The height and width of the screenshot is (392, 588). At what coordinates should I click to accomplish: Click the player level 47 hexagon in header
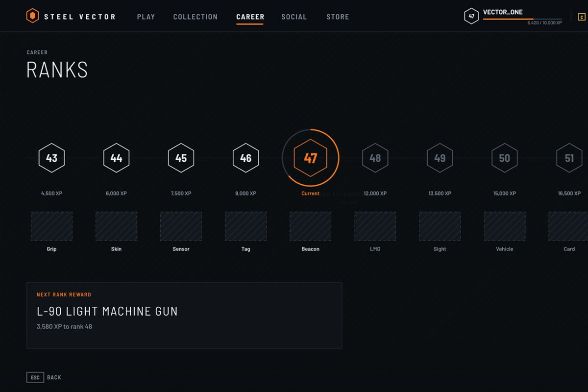pyautogui.click(x=471, y=16)
